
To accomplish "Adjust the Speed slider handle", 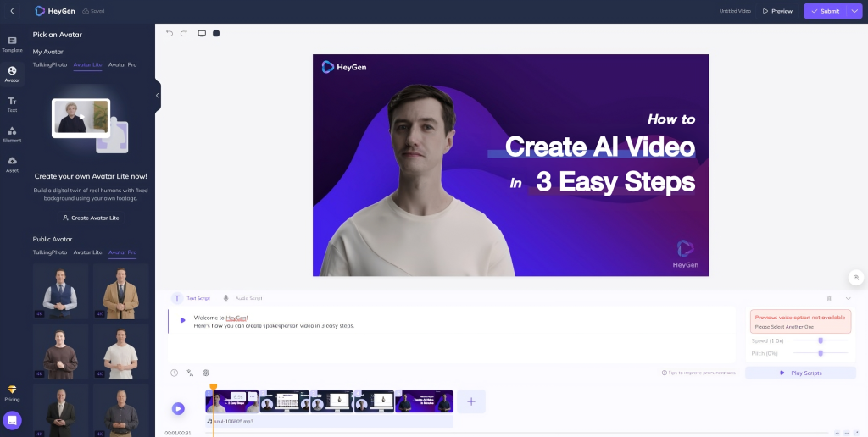I will point(821,340).
